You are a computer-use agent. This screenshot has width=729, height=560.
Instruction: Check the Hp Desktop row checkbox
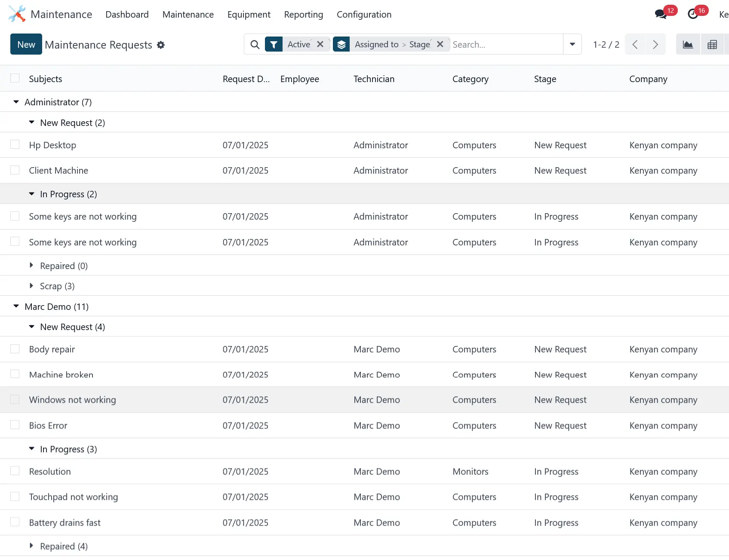[x=15, y=145]
